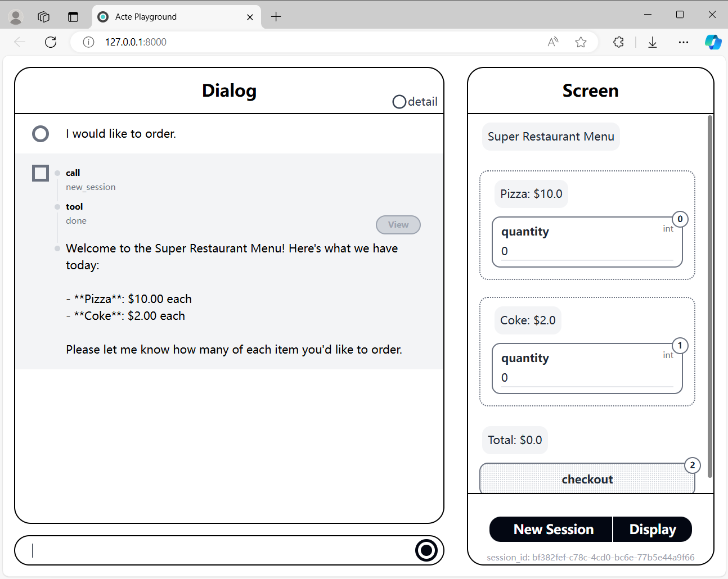Open the browser settings menu via ellipsis
The height and width of the screenshot is (579, 728).
pos(683,42)
